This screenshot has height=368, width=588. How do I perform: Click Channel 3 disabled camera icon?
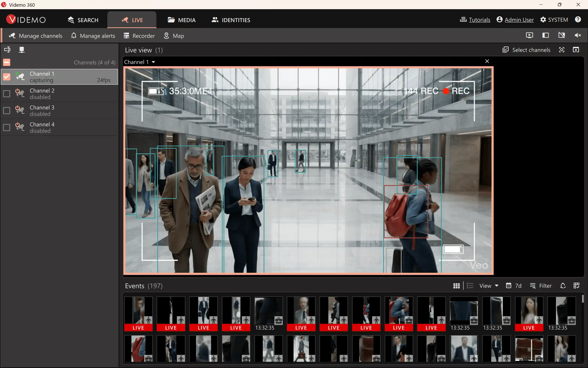click(x=20, y=110)
